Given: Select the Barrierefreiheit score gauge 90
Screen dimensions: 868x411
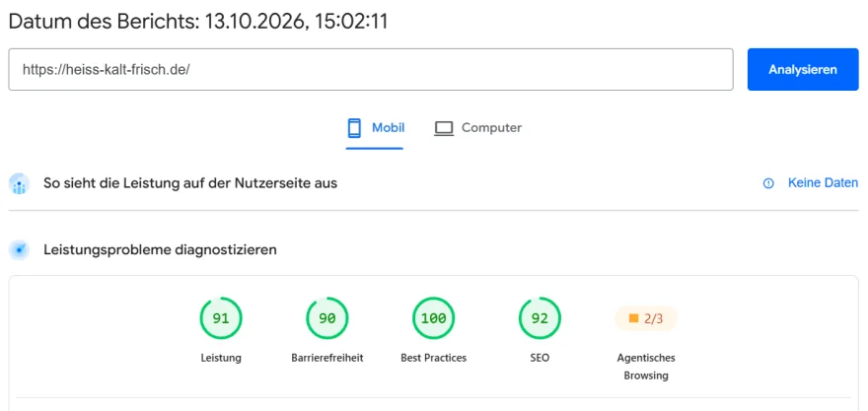Looking at the screenshot, I should click(x=327, y=318).
